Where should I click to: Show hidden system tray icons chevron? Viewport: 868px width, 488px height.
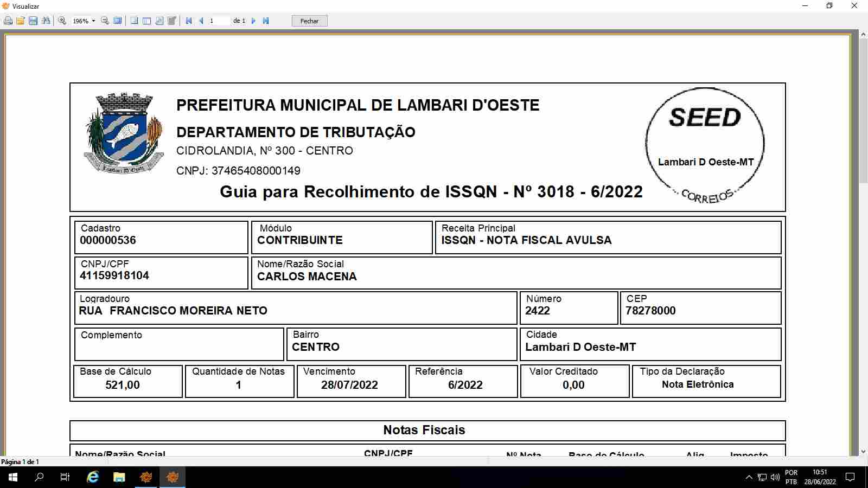point(749,478)
